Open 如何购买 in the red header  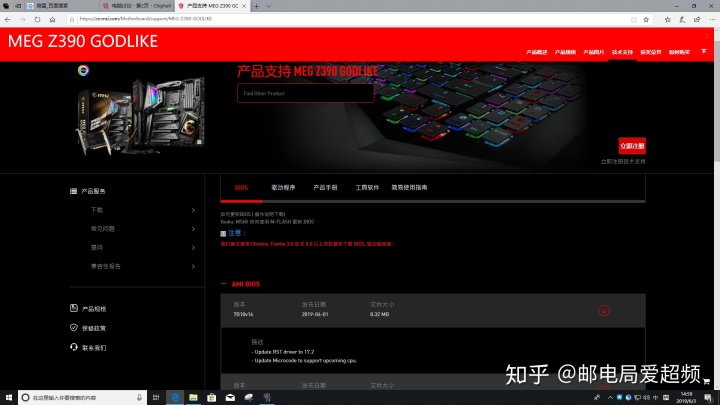679,52
